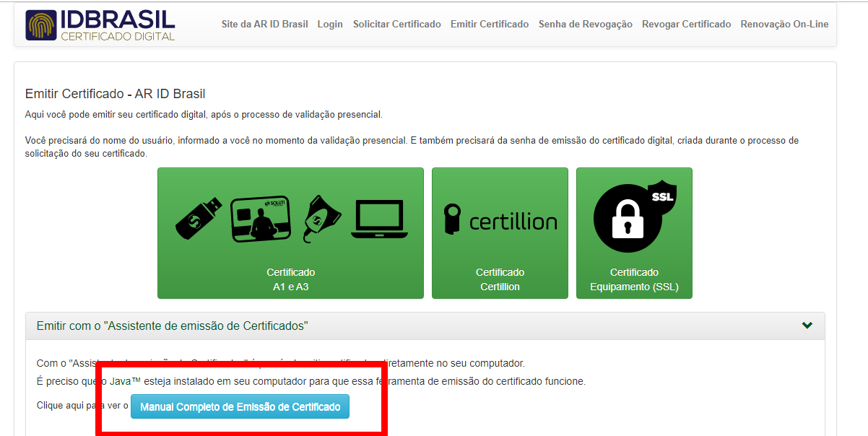This screenshot has height=436, width=868.
Task: Open Manual Completo de Emissão de Certificado
Action: (240, 406)
